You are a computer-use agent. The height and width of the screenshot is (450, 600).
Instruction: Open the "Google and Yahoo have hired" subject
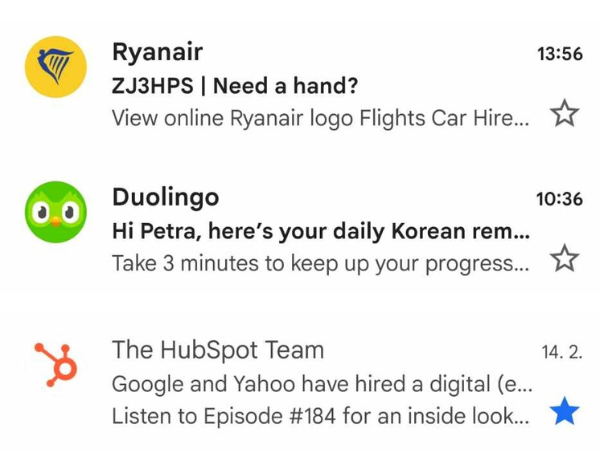(x=320, y=383)
